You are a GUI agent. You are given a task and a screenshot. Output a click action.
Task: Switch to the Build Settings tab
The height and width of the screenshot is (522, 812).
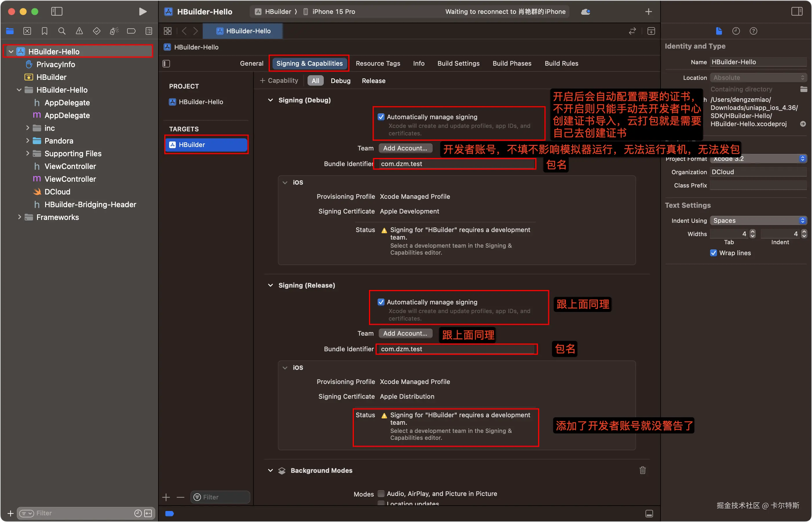click(x=458, y=63)
